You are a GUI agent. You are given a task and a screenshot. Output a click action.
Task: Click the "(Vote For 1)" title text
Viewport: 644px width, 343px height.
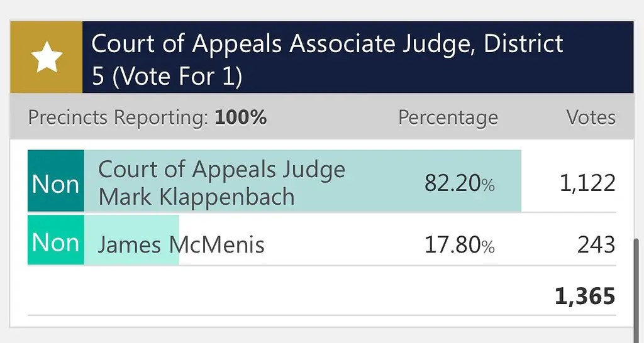click(177, 76)
